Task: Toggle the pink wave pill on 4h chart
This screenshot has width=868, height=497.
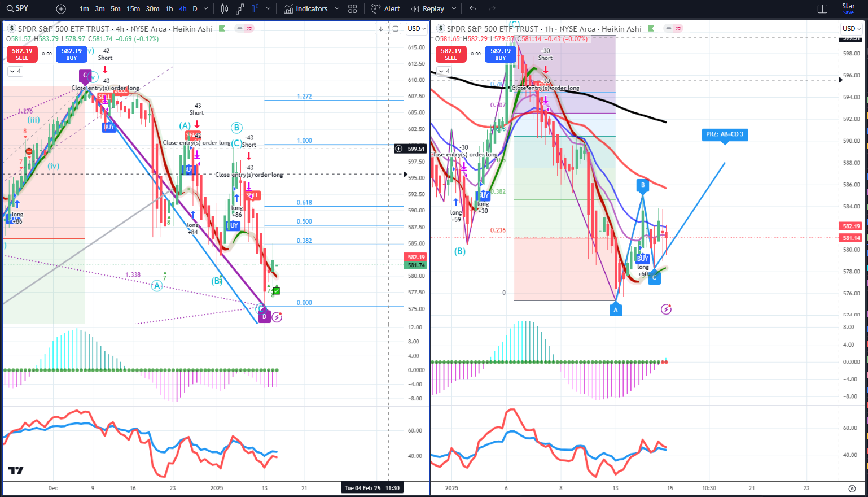Action: tap(249, 28)
